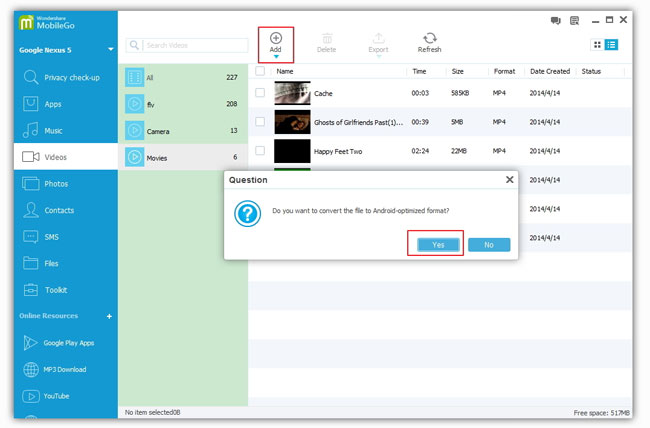The width and height of the screenshot is (650, 428).
Task: Click the Happy Feet Two thumbnail
Action: [x=292, y=151]
